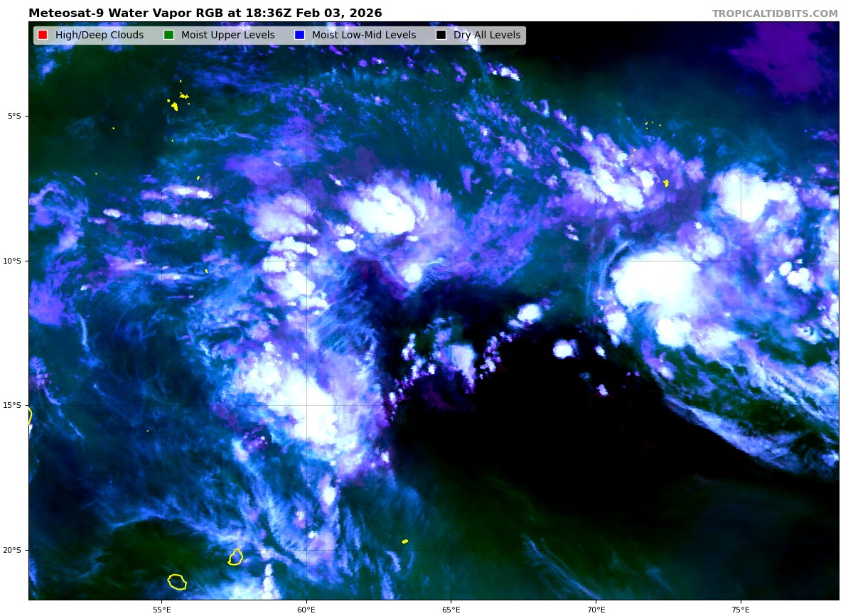Open the TROPICALTIDBITS.COM watermark link

pos(775,13)
